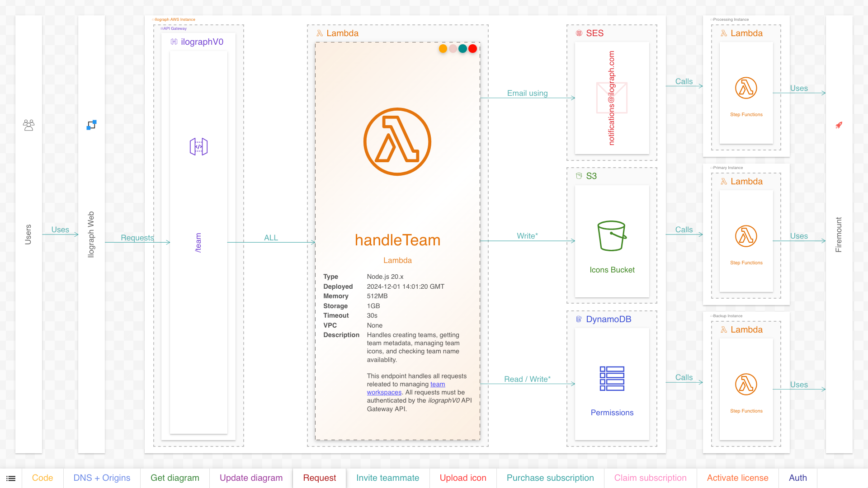Click the /team route label
Screen dimensions: 868x488
pyautogui.click(x=198, y=243)
